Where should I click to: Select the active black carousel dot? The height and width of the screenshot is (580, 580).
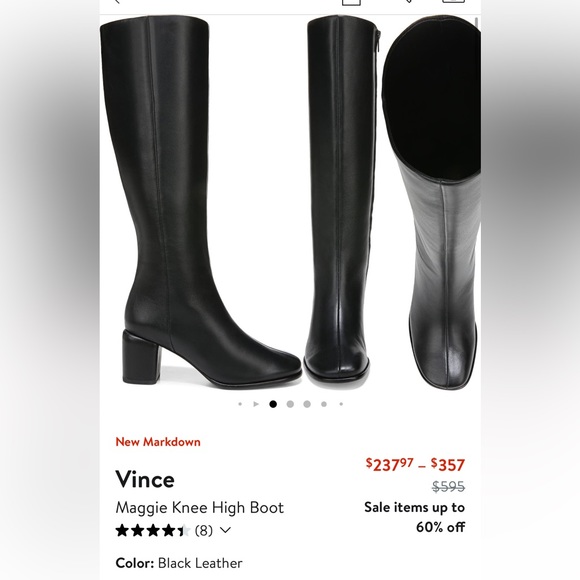pyautogui.click(x=273, y=404)
